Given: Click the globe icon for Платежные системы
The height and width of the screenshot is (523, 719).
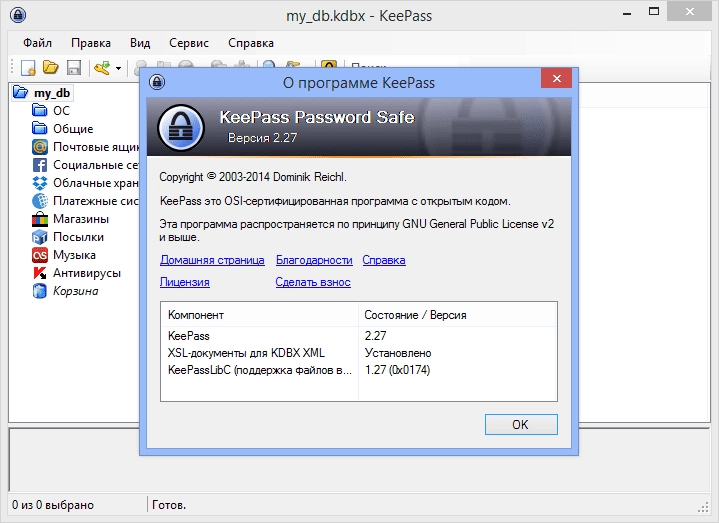Looking at the screenshot, I should [x=40, y=201].
